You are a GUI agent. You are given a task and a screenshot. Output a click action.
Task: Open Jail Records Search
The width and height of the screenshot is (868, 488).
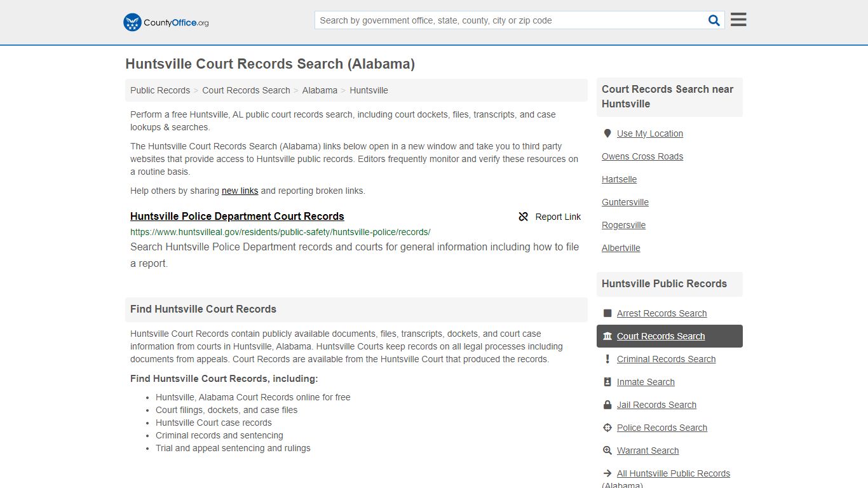click(x=656, y=405)
